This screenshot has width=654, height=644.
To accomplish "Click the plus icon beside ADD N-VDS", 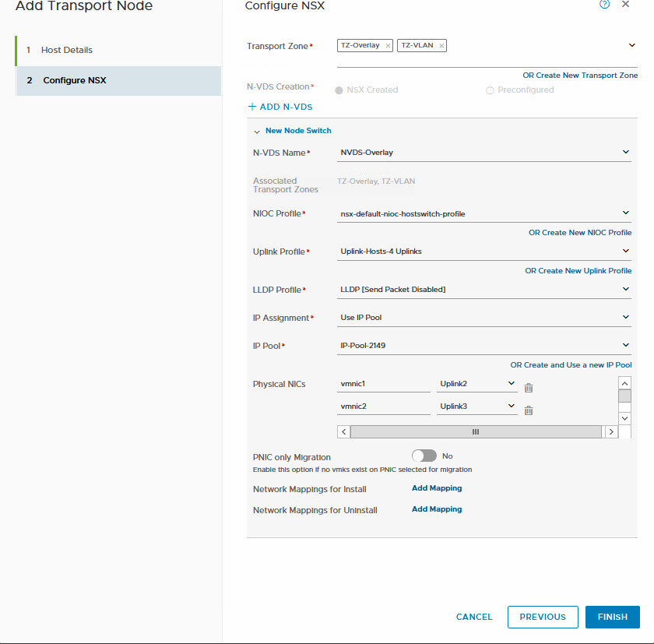I will click(x=252, y=107).
